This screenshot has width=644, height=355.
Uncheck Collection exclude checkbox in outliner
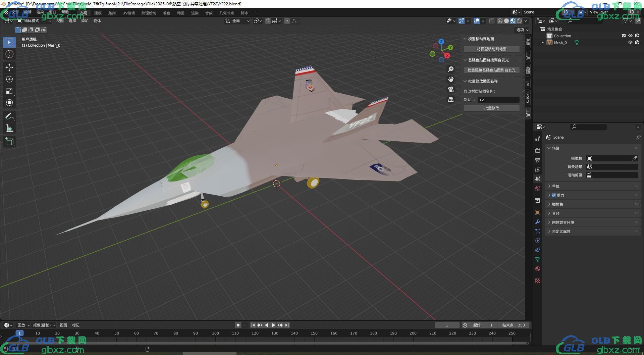[624, 36]
